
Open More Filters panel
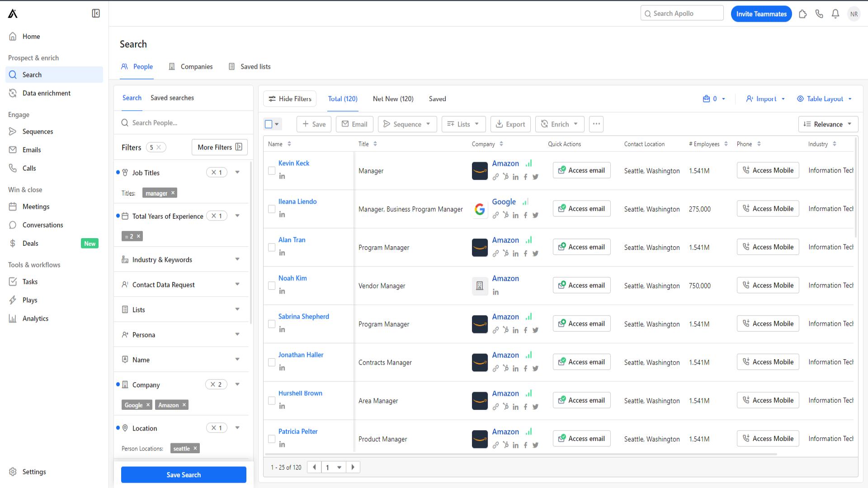pyautogui.click(x=220, y=147)
